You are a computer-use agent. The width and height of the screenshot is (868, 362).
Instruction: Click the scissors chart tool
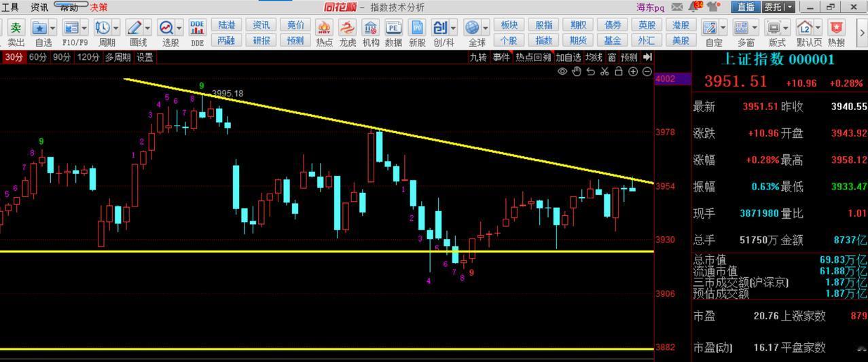pos(604,71)
